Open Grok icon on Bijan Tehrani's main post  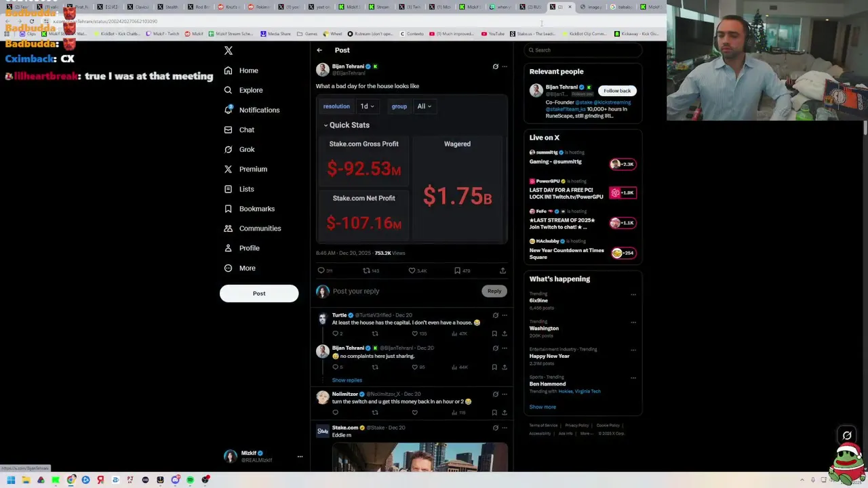(495, 66)
